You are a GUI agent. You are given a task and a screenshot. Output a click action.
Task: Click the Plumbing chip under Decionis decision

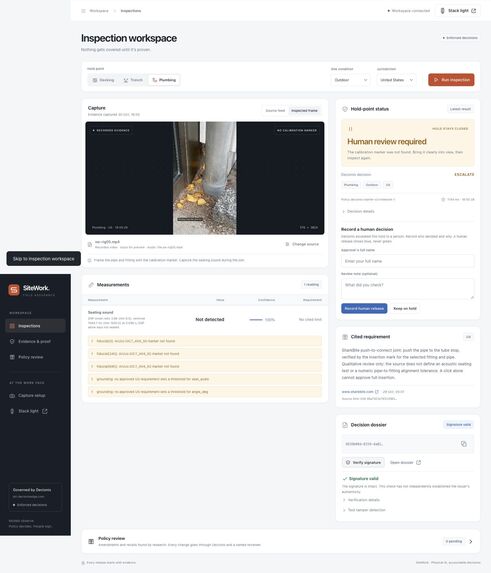tap(351, 185)
